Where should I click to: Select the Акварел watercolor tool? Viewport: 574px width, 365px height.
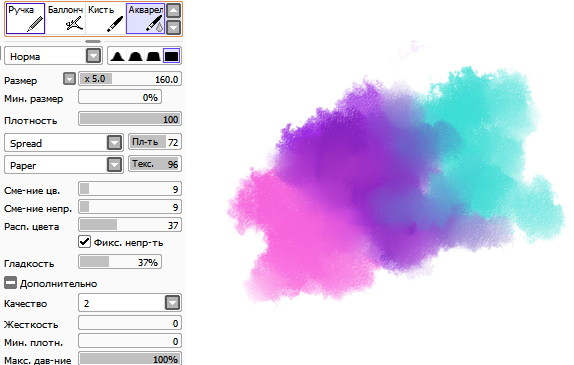[x=145, y=19]
